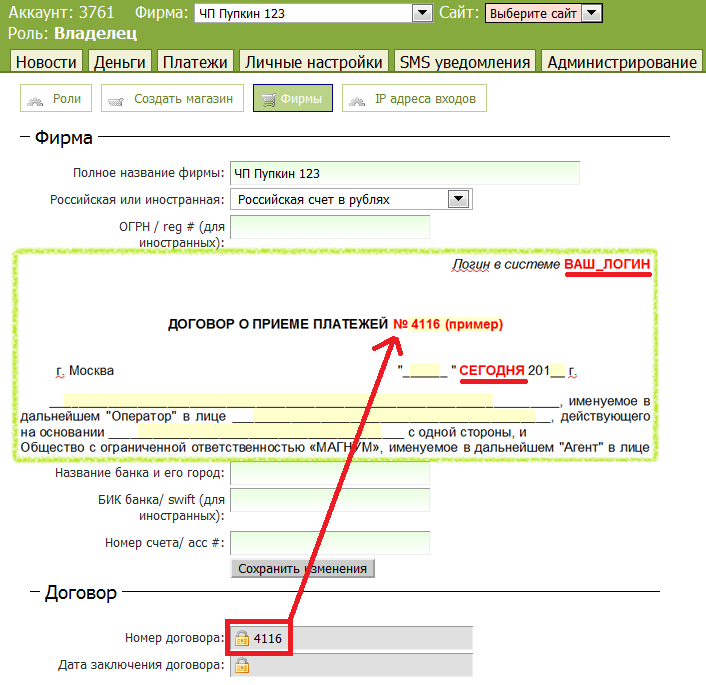Click the IP addresses icon
The height and width of the screenshot is (685, 706).
(x=358, y=100)
